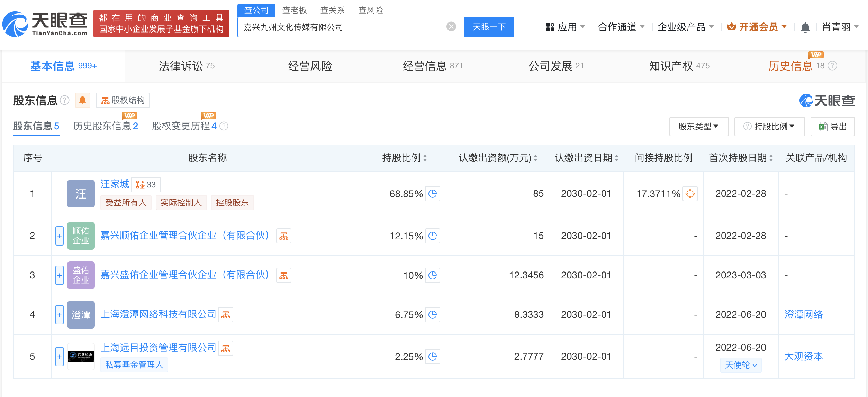Click the 顺佑企业 avatar thumbnail

click(x=81, y=236)
